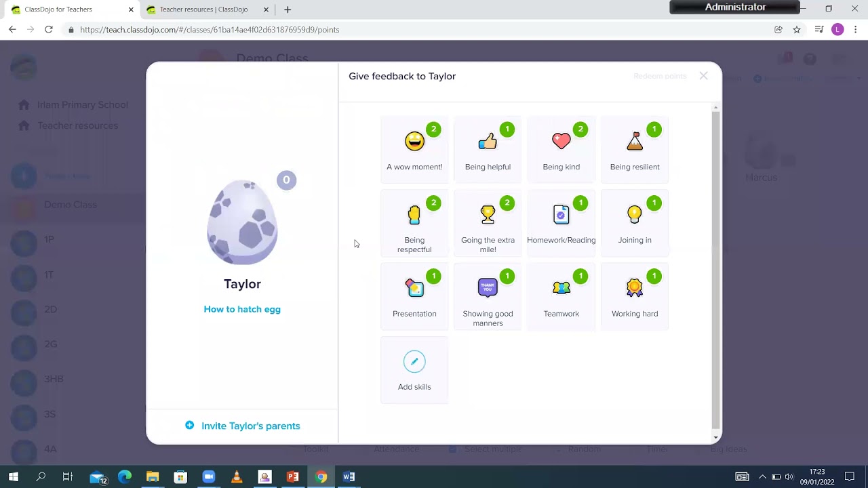Open taskbar search
This screenshot has width=868, height=488.
(41, 476)
